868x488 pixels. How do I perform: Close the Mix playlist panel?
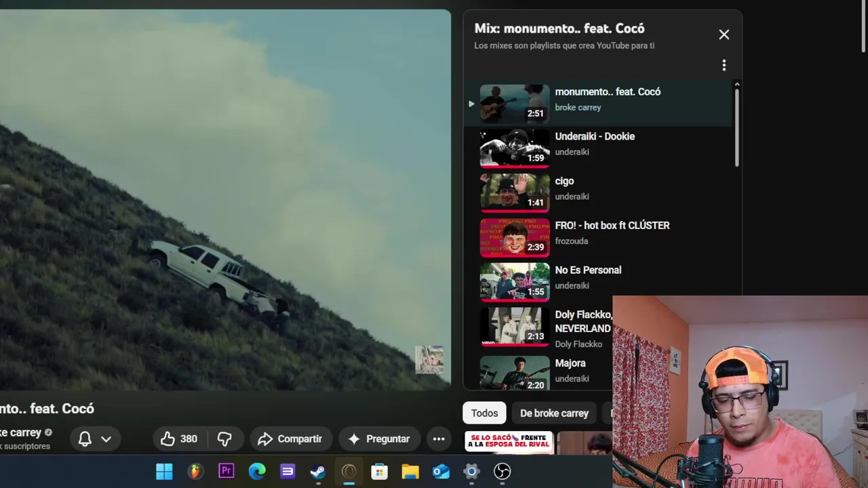tap(724, 35)
